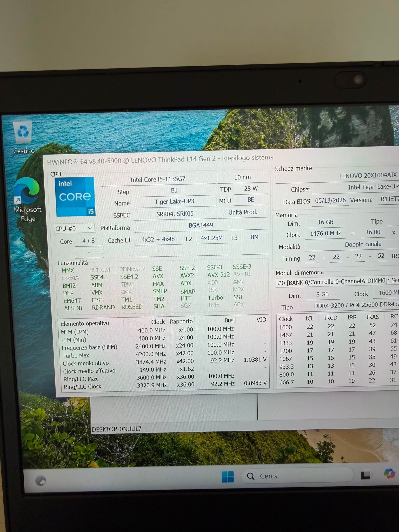Open the Copilot icon in the taskbar
399x532 pixels.
[390, 473]
